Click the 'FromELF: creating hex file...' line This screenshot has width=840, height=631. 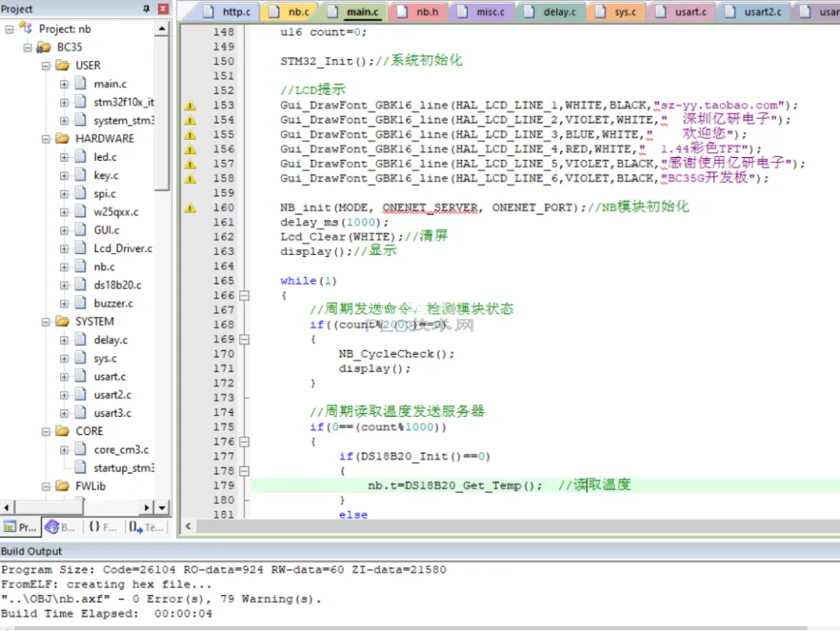click(106, 584)
